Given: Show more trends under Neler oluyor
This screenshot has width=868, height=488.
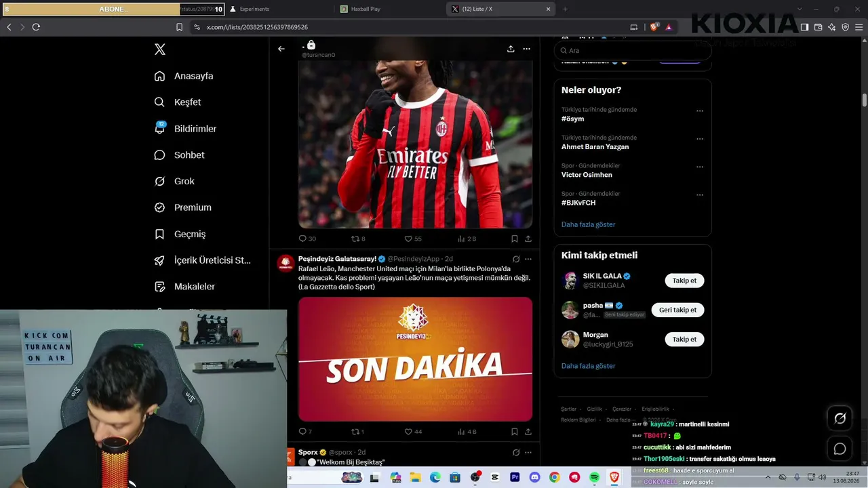Looking at the screenshot, I should click(589, 224).
